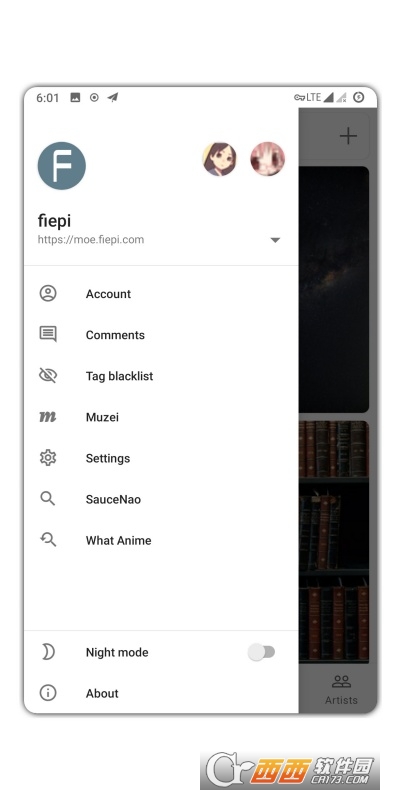Click the crossed-eye Tag blacklist icon
The width and height of the screenshot is (400, 800).
point(48,376)
